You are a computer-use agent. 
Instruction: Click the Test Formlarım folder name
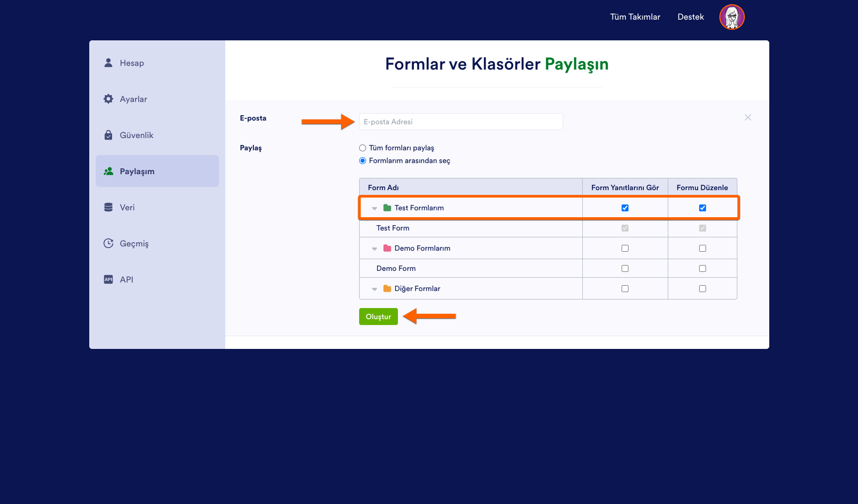coord(419,208)
